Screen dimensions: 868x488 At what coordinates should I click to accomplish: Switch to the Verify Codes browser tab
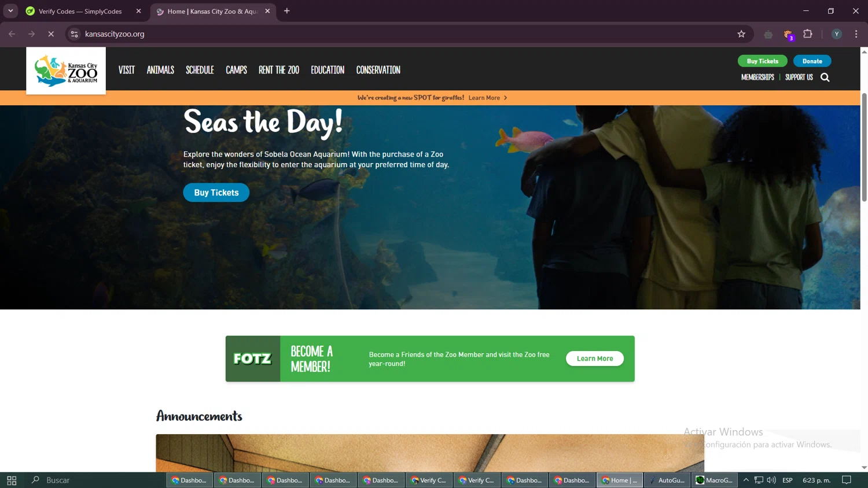click(x=80, y=11)
